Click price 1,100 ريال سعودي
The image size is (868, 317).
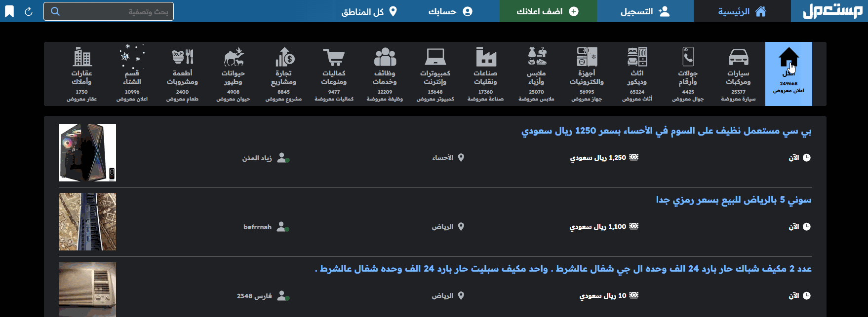tap(598, 227)
